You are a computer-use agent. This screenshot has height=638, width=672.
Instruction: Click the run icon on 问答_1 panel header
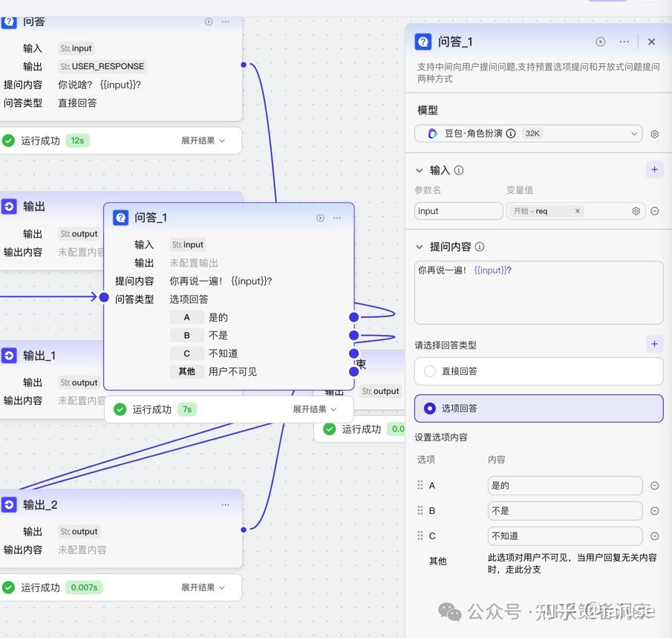[x=600, y=42]
